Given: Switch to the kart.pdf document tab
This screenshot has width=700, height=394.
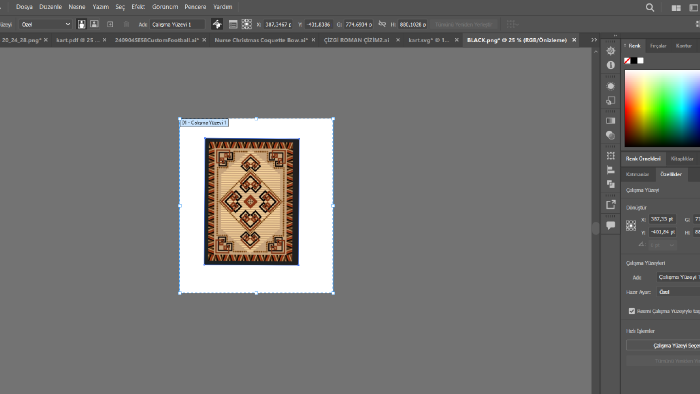Looking at the screenshot, I should pyautogui.click(x=78, y=40).
